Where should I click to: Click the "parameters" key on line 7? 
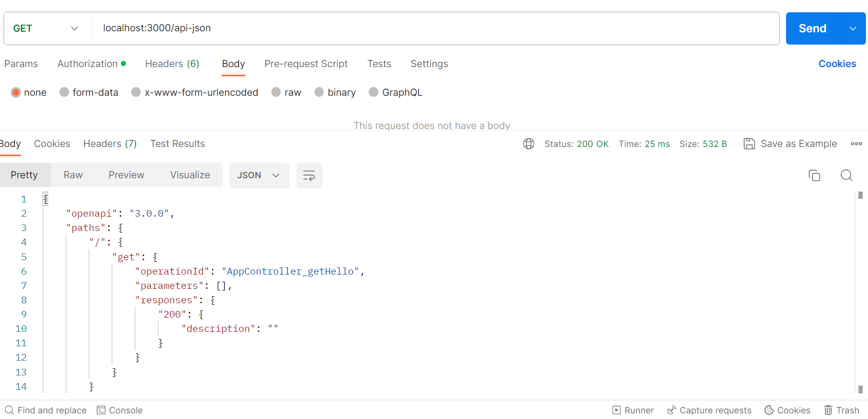pos(170,286)
